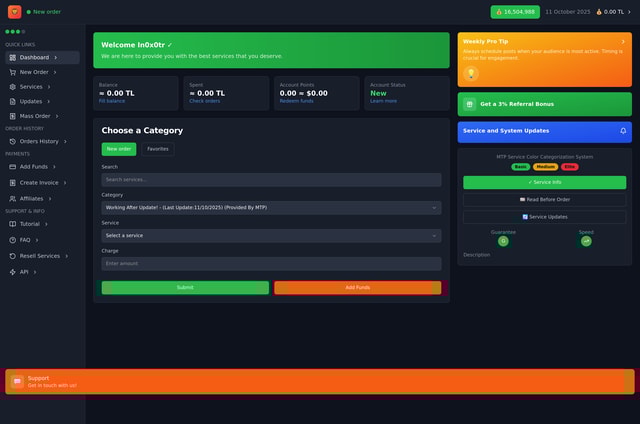This screenshot has width=640, height=424.
Task: Click the Add Funds card icon in sidebar
Action: tap(12, 167)
